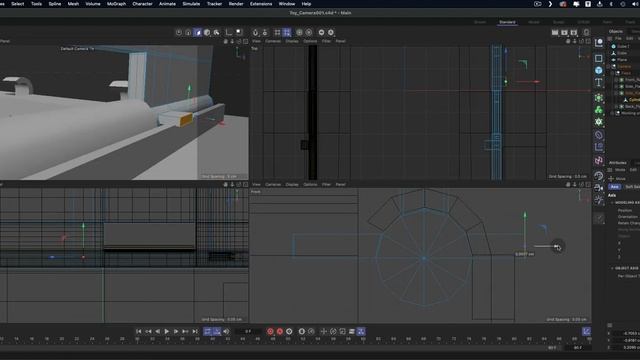The image size is (640, 360).
Task: Expand the Working object in Objects list
Action: pos(612,113)
